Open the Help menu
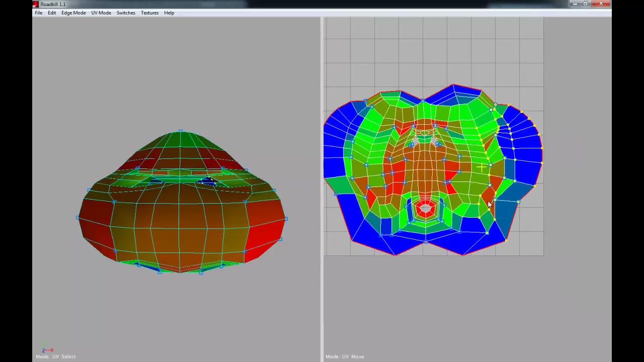 (x=169, y=13)
